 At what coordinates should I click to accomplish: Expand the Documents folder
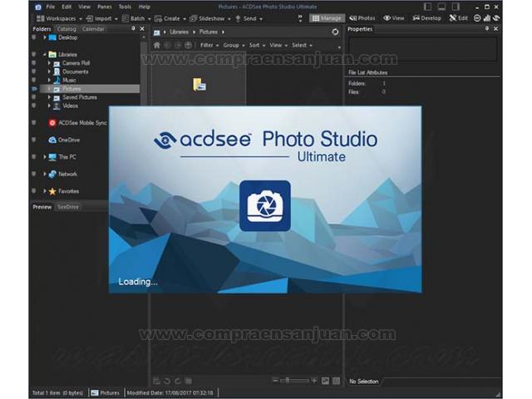click(x=49, y=71)
